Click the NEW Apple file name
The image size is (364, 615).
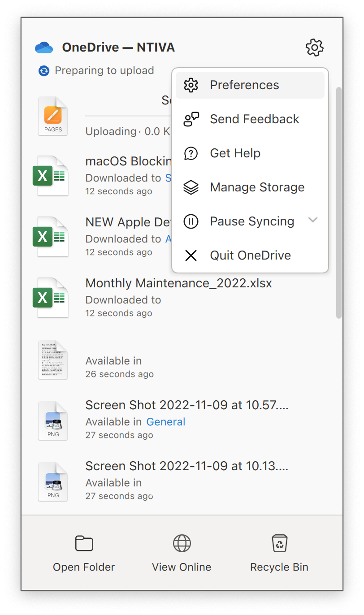click(129, 222)
